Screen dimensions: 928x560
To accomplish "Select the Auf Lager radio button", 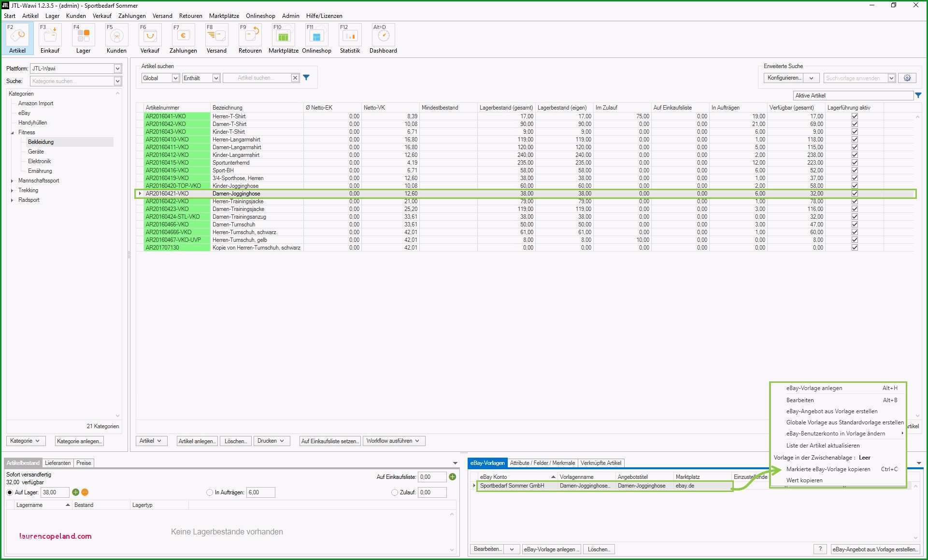I will [10, 492].
